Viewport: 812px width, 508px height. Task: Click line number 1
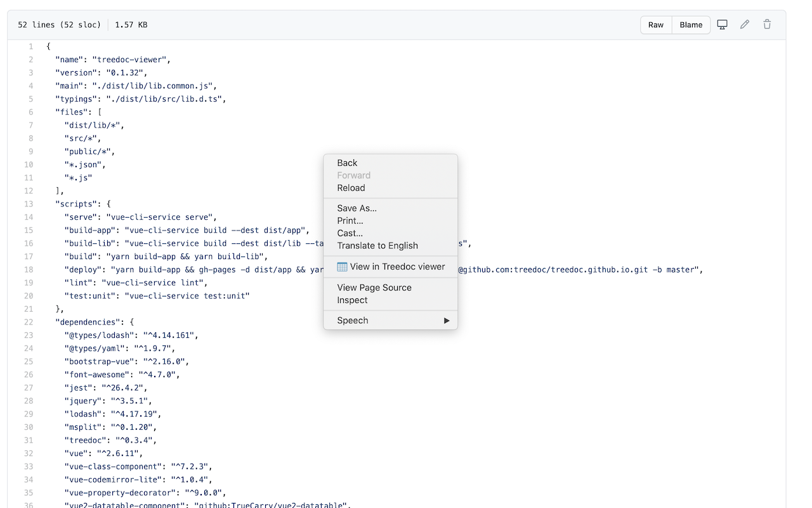coord(31,46)
